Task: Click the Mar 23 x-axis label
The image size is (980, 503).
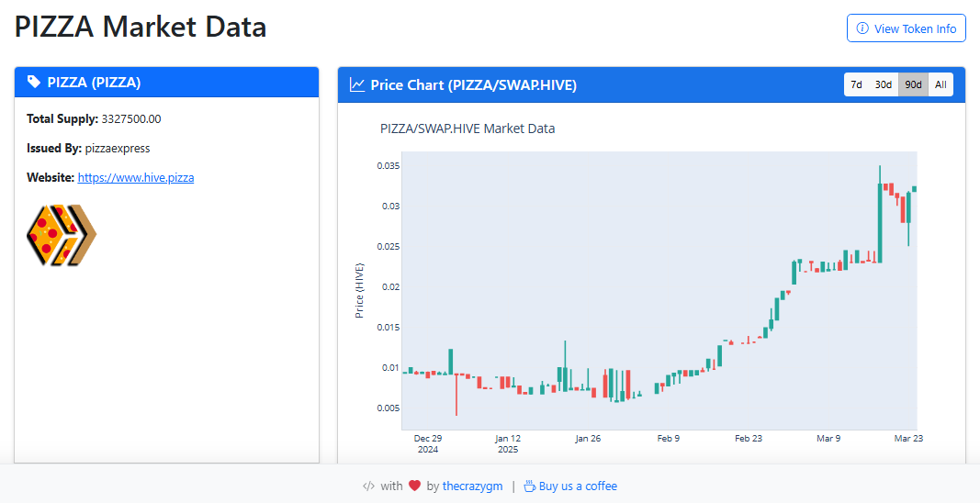Action: click(x=908, y=439)
